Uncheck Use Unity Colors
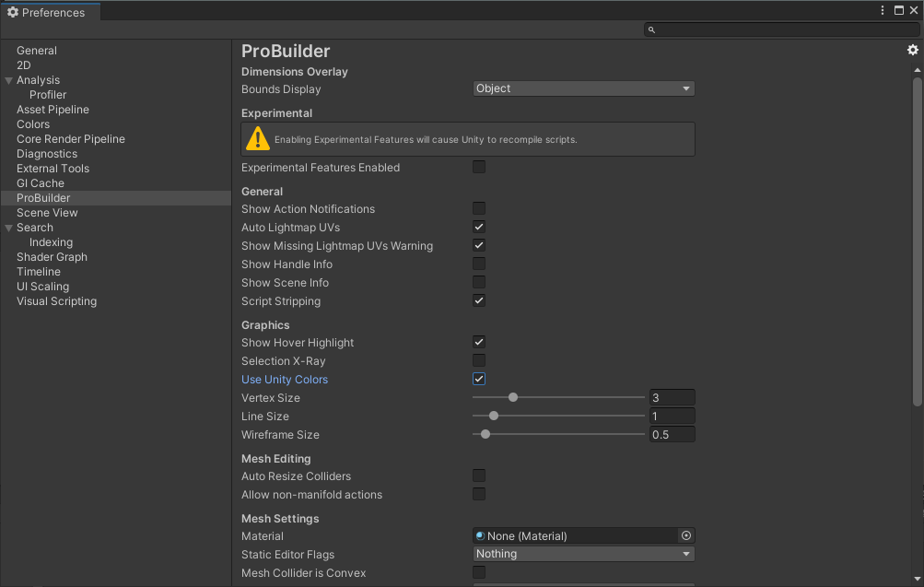Image resolution: width=924 pixels, height=587 pixels. click(x=479, y=379)
